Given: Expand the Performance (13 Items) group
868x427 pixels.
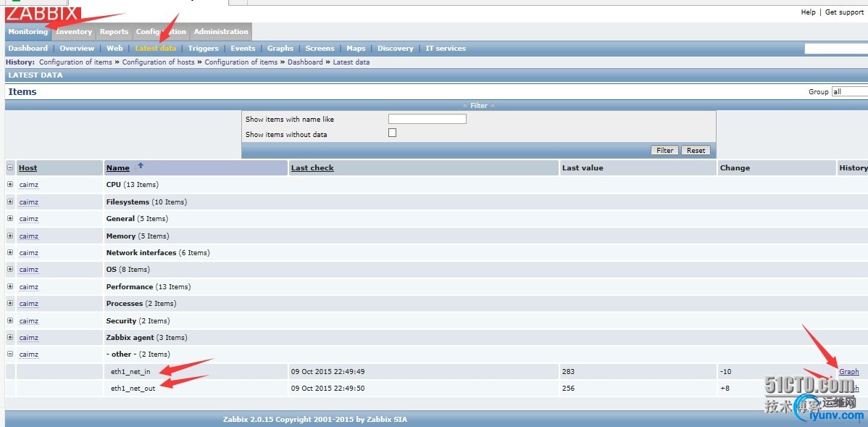Looking at the screenshot, I should tap(10, 286).
